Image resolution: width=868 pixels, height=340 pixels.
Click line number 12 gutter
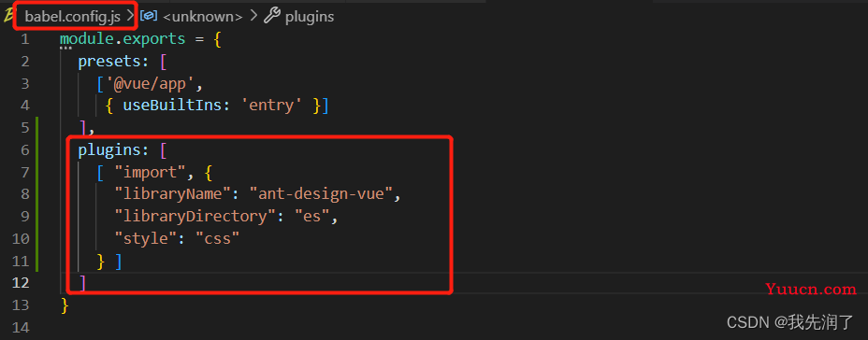[20, 283]
